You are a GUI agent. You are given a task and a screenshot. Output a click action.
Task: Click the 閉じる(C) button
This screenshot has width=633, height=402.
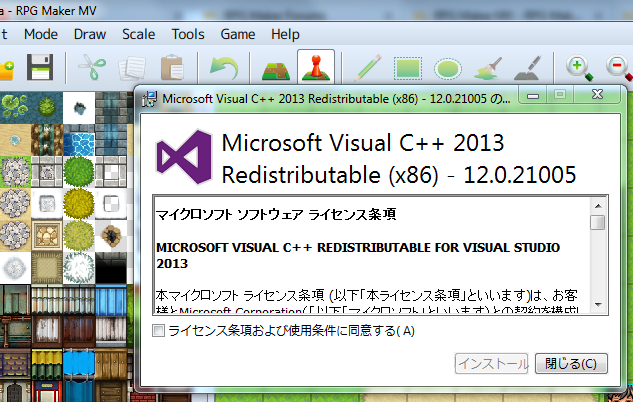coord(571,364)
